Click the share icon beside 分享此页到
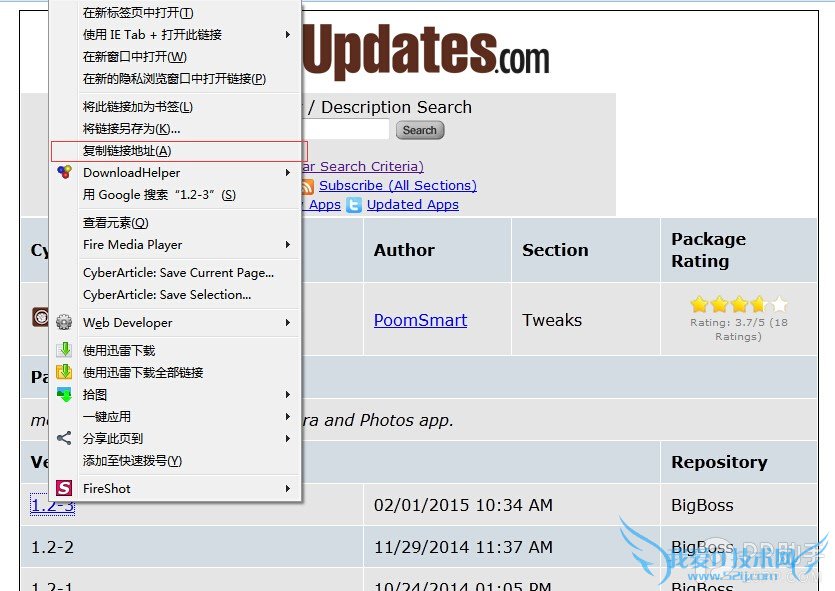835x591 pixels. click(64, 438)
